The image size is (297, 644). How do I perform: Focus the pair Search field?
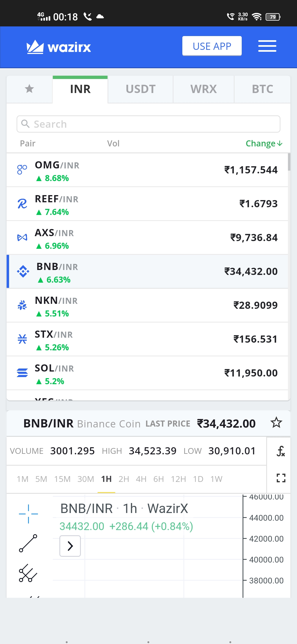tap(148, 124)
